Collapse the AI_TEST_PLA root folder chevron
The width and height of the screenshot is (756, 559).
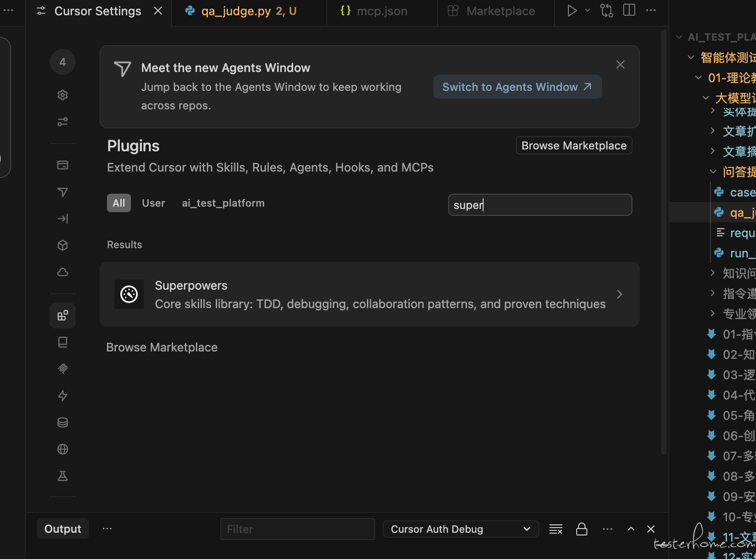[679, 37]
